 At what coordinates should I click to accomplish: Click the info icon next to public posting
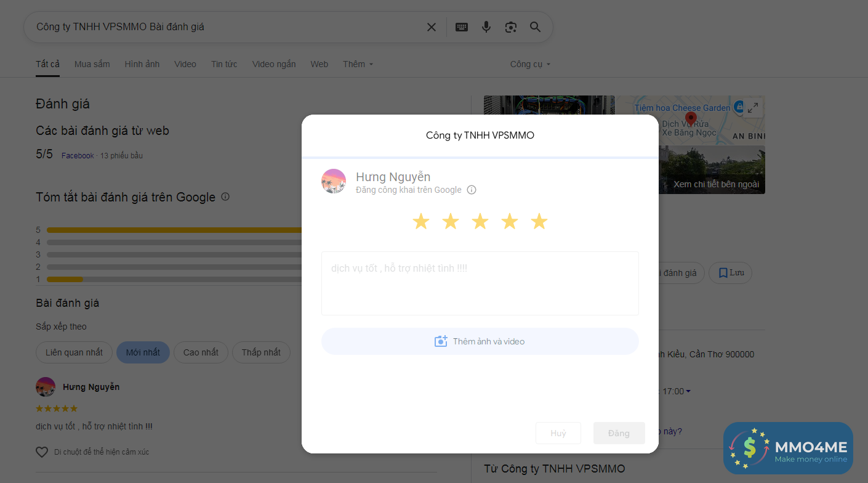click(x=472, y=190)
